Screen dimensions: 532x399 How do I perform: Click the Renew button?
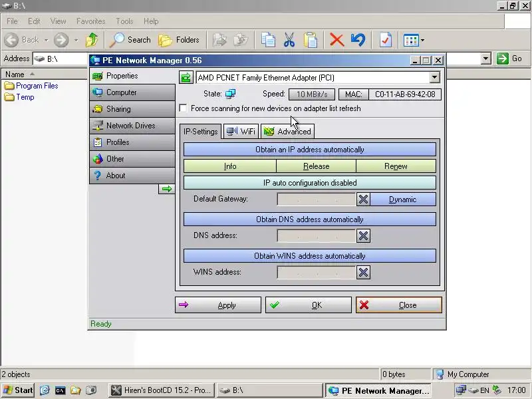[396, 166]
